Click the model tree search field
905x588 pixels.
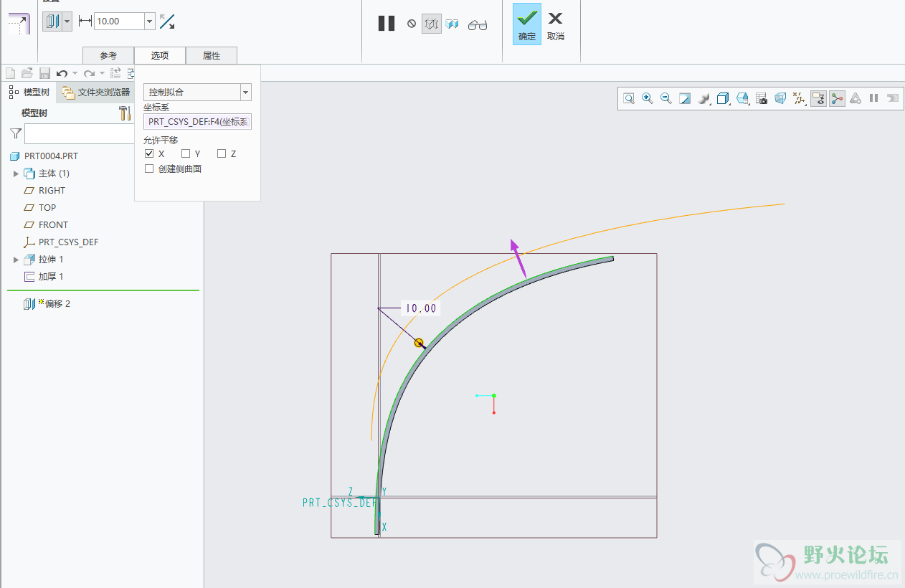79,133
